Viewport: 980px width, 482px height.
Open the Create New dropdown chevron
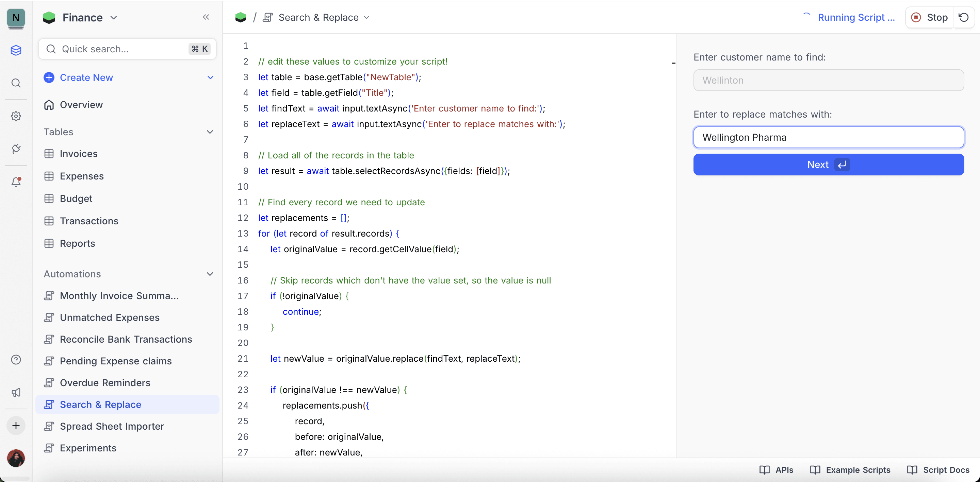210,78
